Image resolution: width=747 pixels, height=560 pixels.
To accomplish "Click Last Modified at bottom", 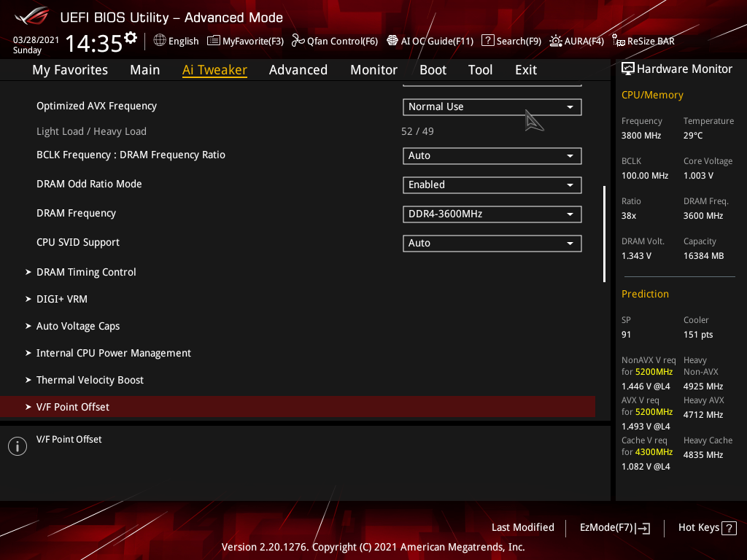I will click(522, 527).
